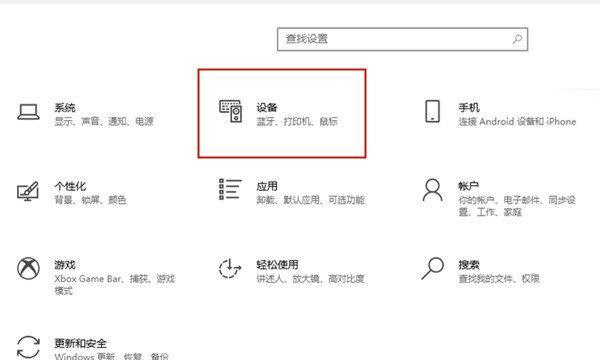Click the text Windows 更新、恢复、备份
This screenshot has width=600, height=360.
pos(111,356)
